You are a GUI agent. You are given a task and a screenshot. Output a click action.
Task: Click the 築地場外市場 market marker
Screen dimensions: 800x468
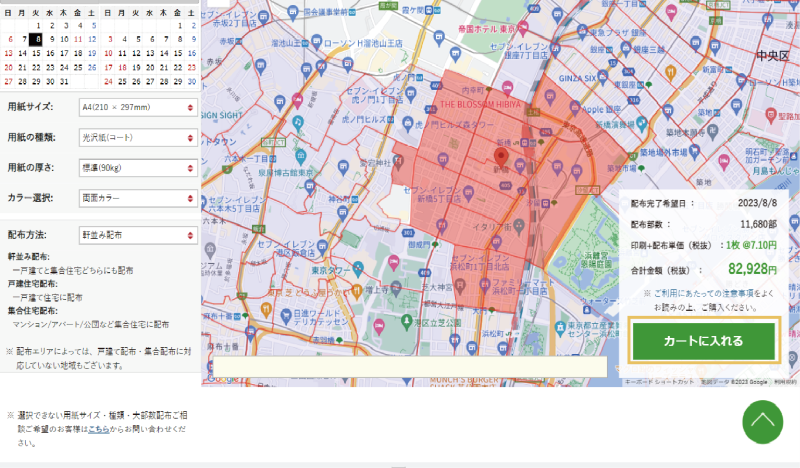694,151
